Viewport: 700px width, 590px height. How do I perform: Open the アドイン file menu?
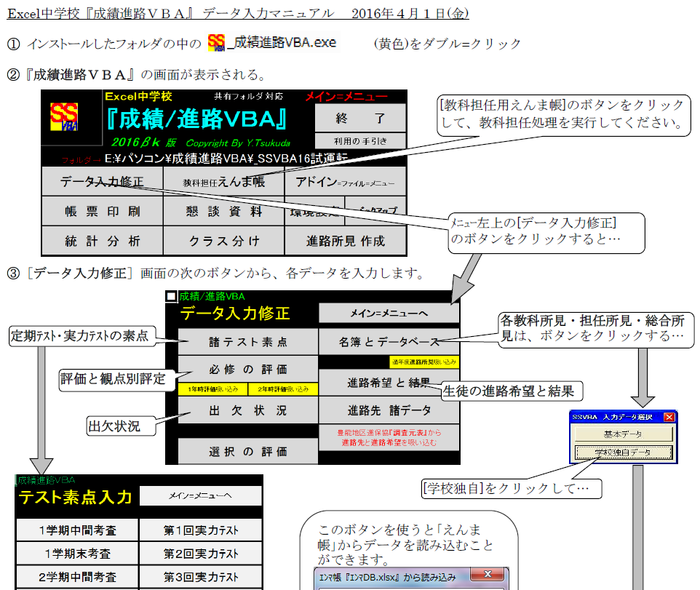coord(345,182)
